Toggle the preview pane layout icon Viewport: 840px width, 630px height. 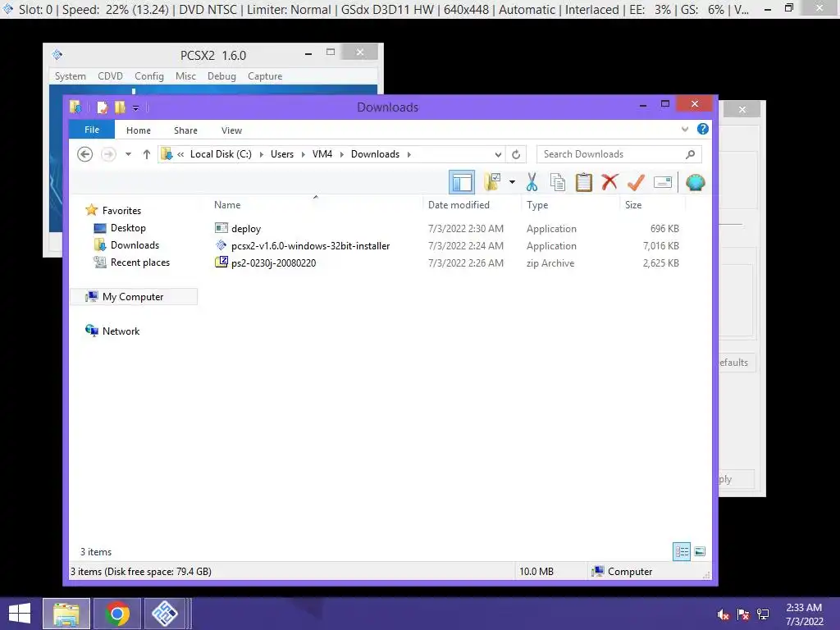coord(461,182)
